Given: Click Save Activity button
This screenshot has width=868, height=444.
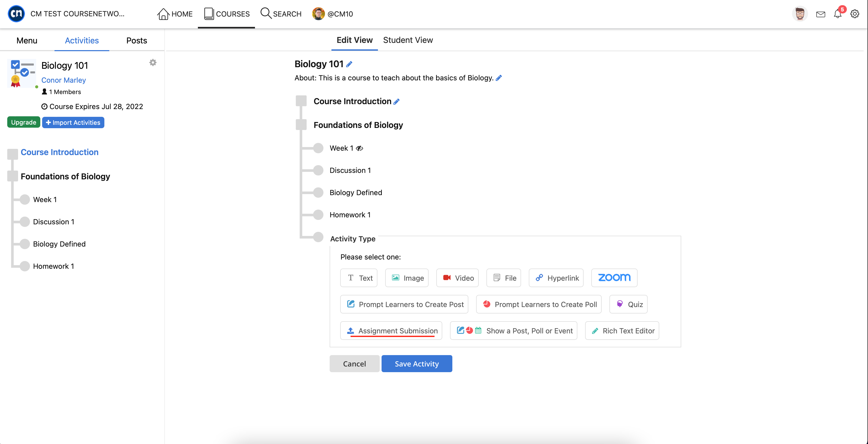Looking at the screenshot, I should pyautogui.click(x=417, y=363).
